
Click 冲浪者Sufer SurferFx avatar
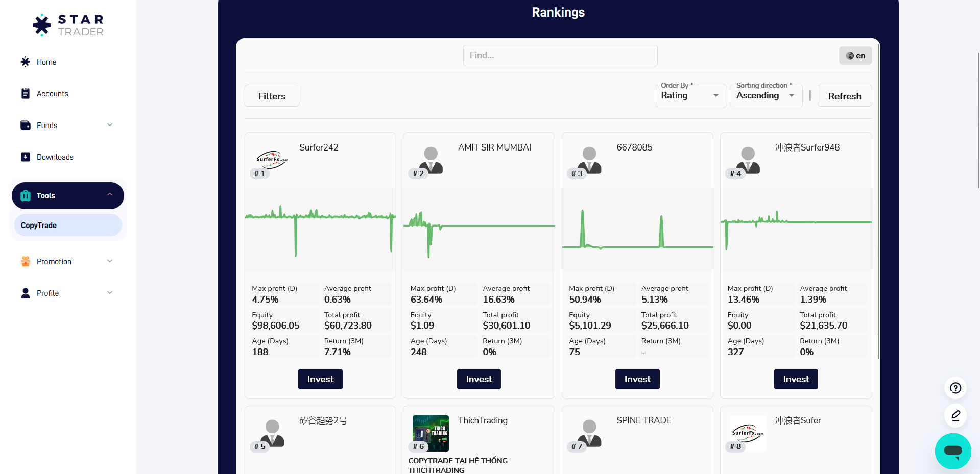coord(748,433)
